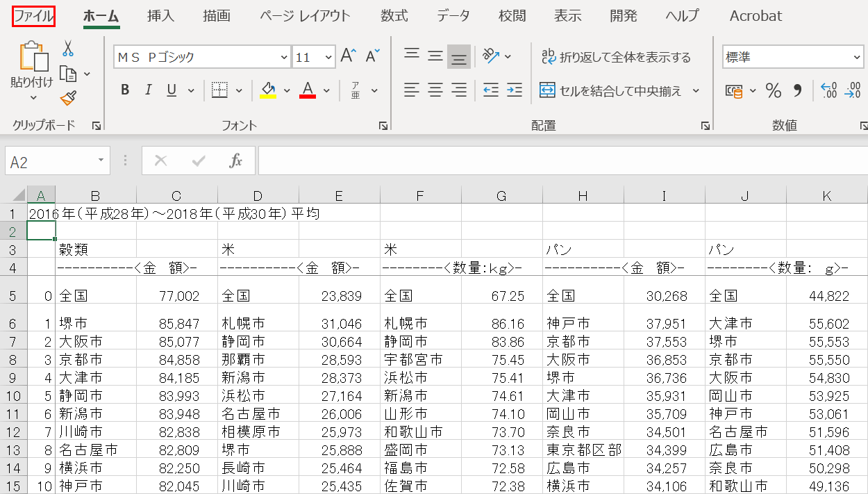Toggle Italic formatting
868x494 pixels.
point(148,90)
